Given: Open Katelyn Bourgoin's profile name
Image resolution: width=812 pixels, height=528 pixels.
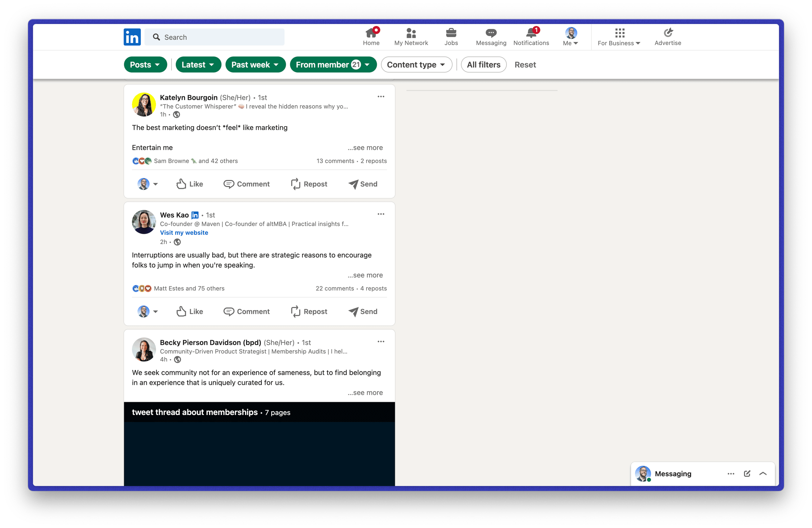Looking at the screenshot, I should pyautogui.click(x=189, y=97).
